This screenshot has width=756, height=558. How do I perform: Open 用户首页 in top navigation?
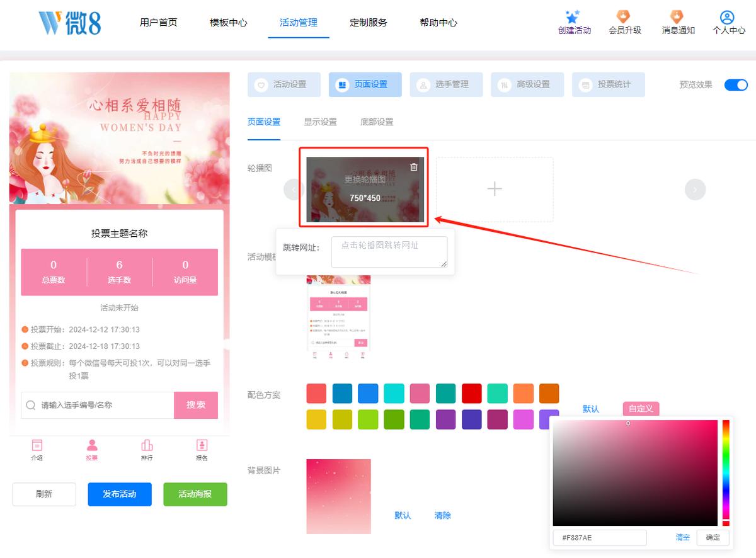point(159,23)
